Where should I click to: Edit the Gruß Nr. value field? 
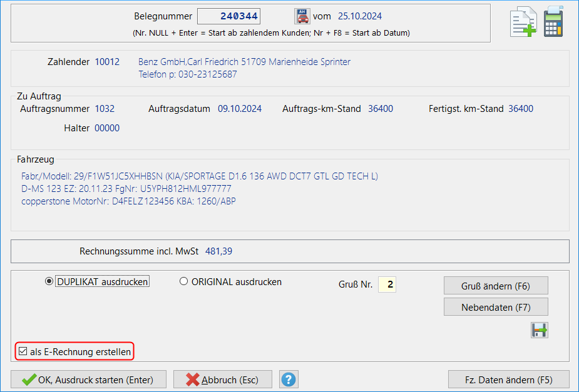(x=388, y=284)
